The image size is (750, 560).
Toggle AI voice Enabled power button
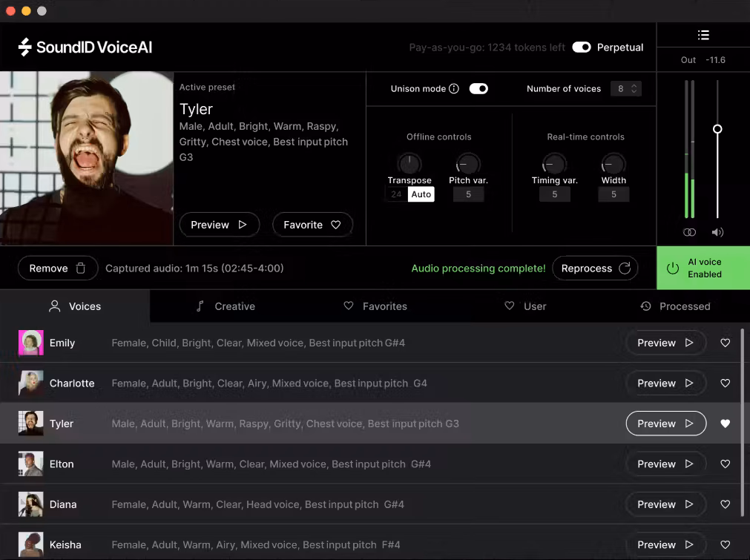[703, 268]
